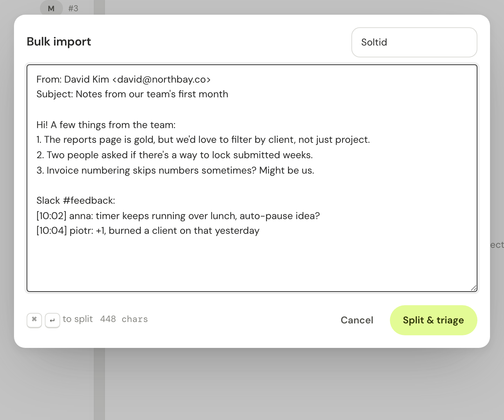Screen dimensions: 504x420
Task: Click the 448 chars counter
Action: point(124,319)
